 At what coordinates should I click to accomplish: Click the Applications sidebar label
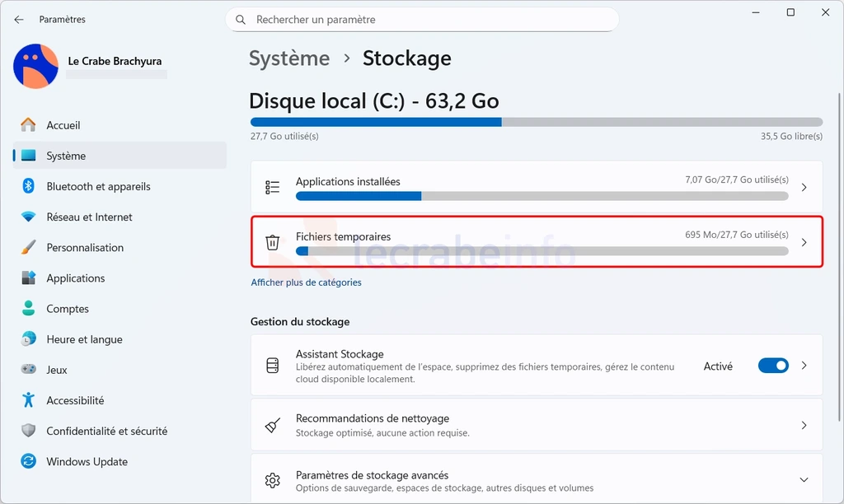click(x=75, y=278)
